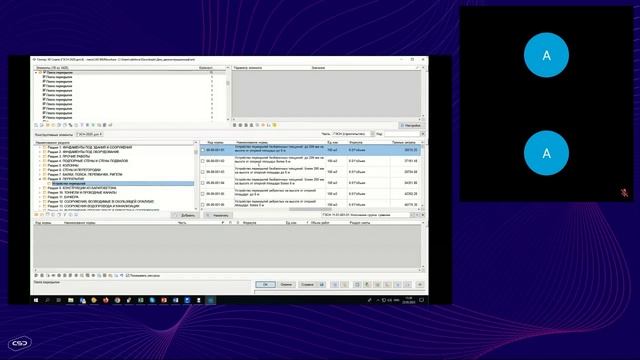Confirm with the Ok button
The image size is (640, 360).
(265, 284)
